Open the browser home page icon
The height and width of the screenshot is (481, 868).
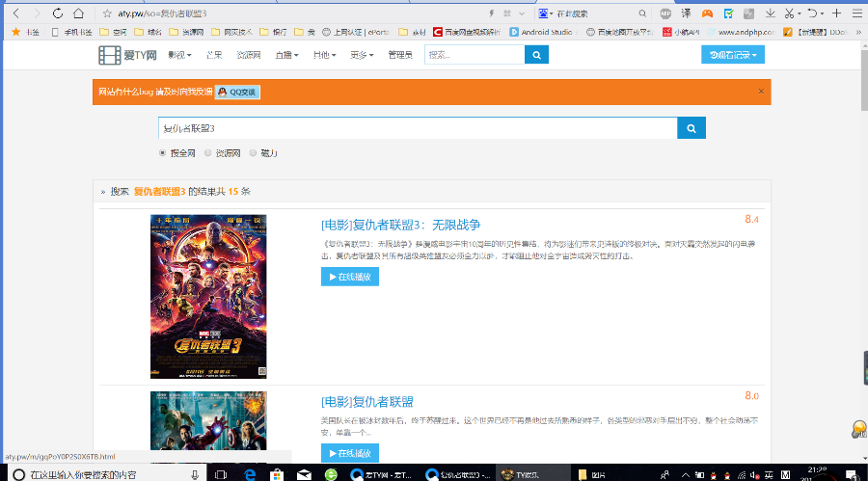coord(79,13)
